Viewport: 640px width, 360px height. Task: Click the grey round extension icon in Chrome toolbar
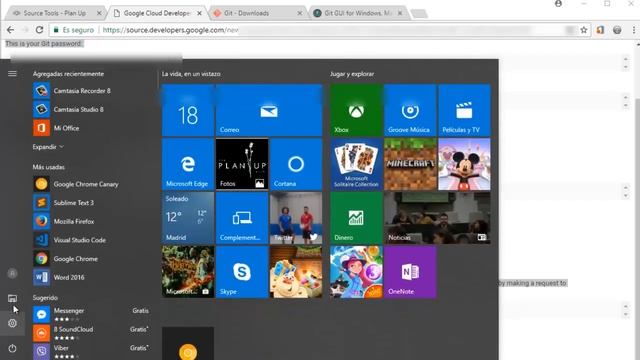click(617, 30)
